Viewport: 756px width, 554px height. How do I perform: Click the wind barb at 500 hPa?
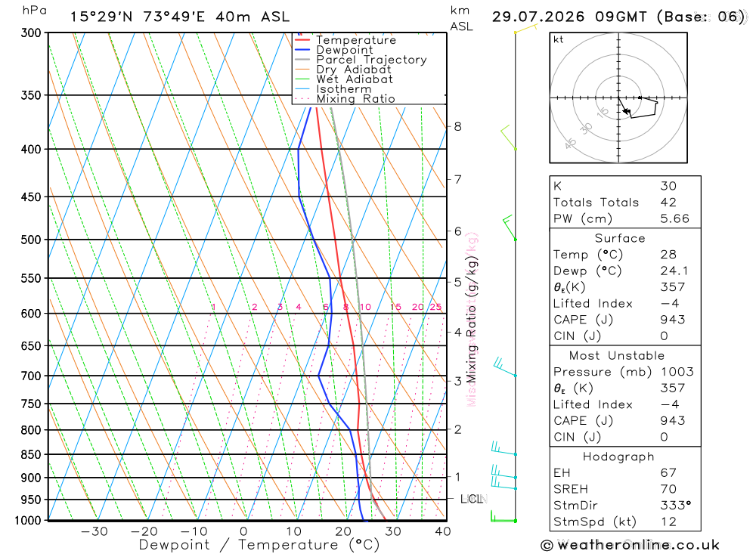pyautogui.click(x=509, y=228)
